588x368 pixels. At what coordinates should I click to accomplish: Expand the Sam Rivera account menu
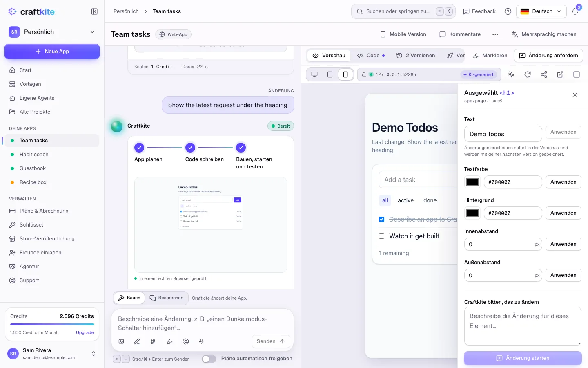coord(52,354)
